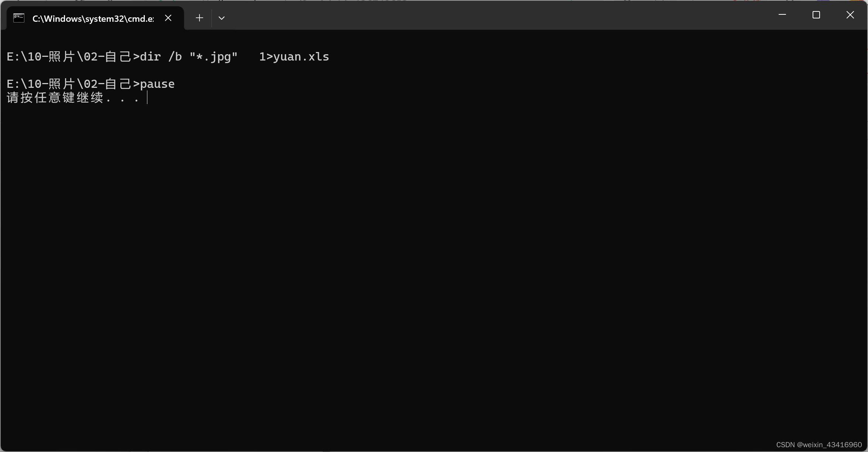The height and width of the screenshot is (452, 868).
Task: Click the blinking text cursor after the dots
Action: pyautogui.click(x=147, y=98)
